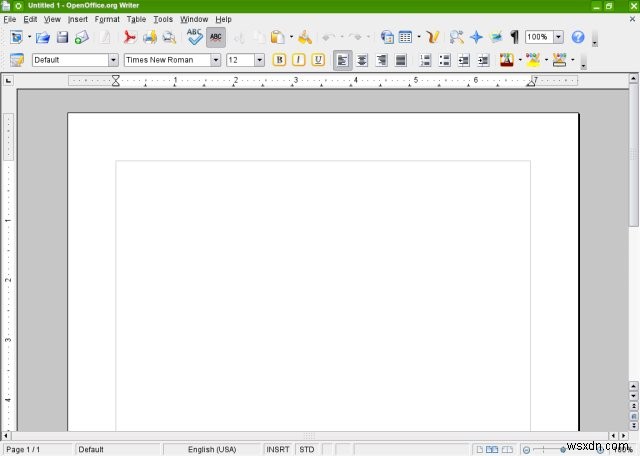Open the Paste options dropdown arrow

click(291, 37)
